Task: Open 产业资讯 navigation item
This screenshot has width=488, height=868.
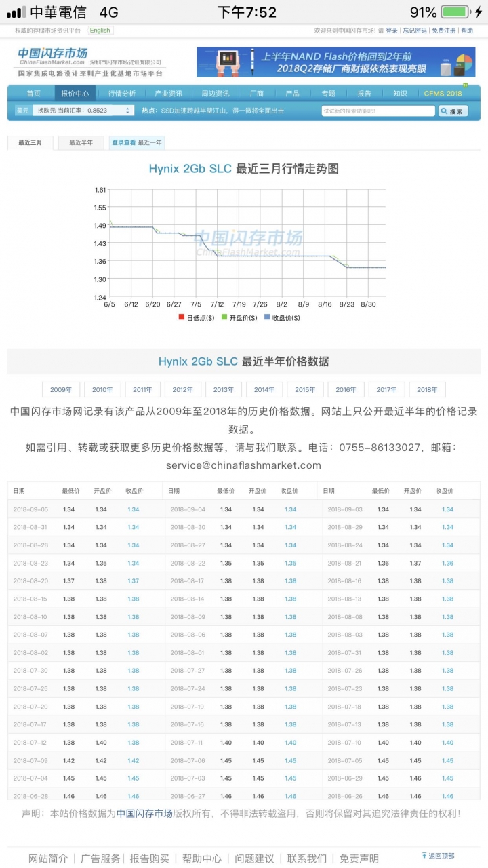Action: point(168,94)
